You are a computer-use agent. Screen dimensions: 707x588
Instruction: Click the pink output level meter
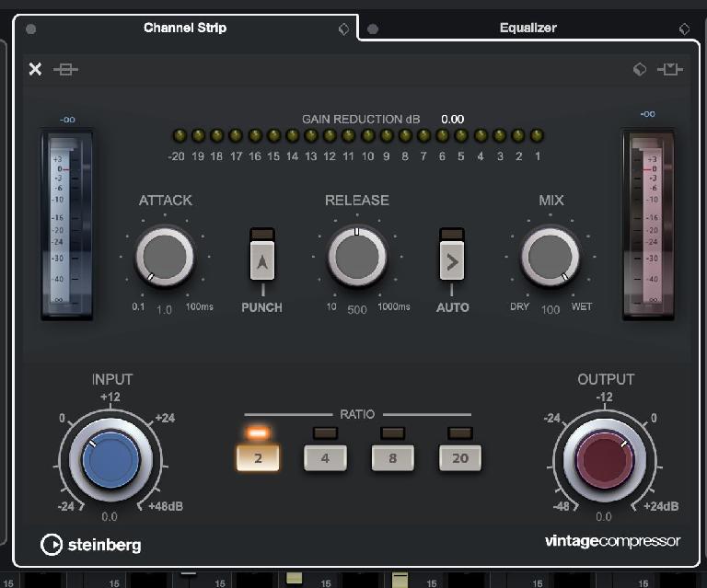click(x=648, y=225)
